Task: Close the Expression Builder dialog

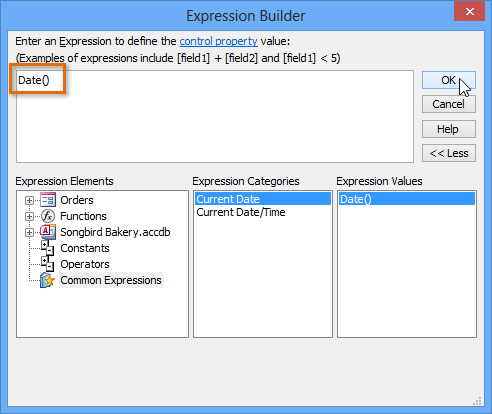Action: coord(469,11)
